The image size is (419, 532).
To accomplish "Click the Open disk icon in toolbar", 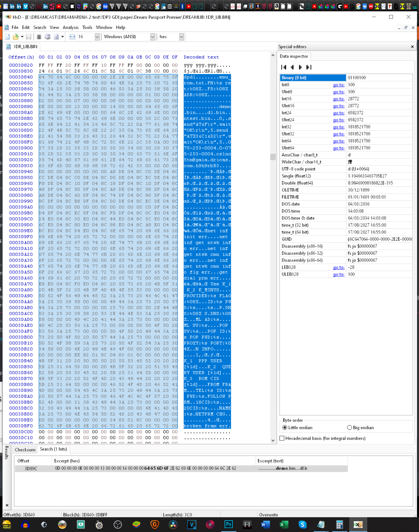I will click(47, 37).
